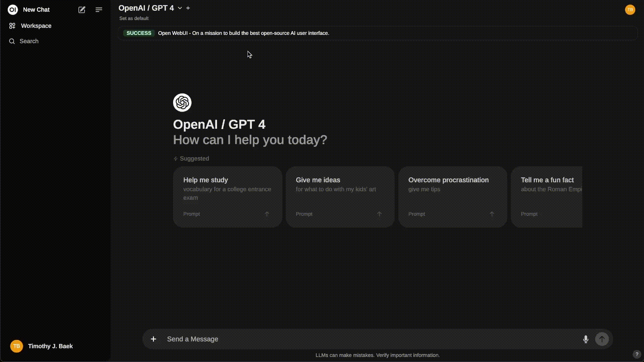Click the message send arrow icon
Image resolution: width=644 pixels, height=362 pixels.
(x=602, y=339)
